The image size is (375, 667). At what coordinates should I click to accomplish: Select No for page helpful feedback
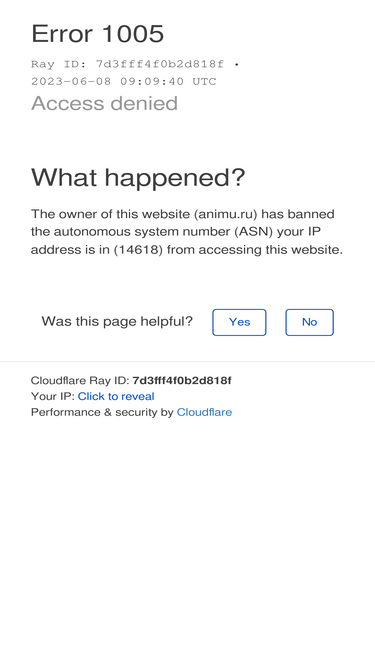click(x=309, y=322)
